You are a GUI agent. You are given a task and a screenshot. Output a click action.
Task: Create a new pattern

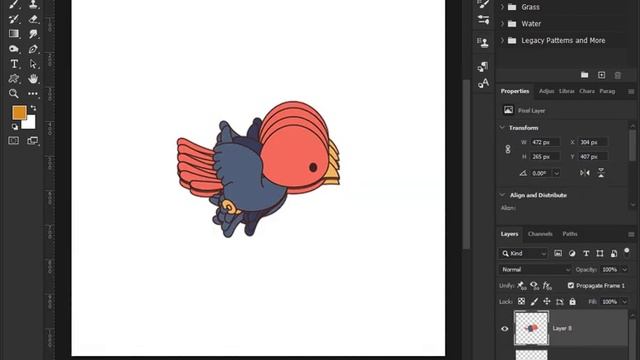(601, 75)
